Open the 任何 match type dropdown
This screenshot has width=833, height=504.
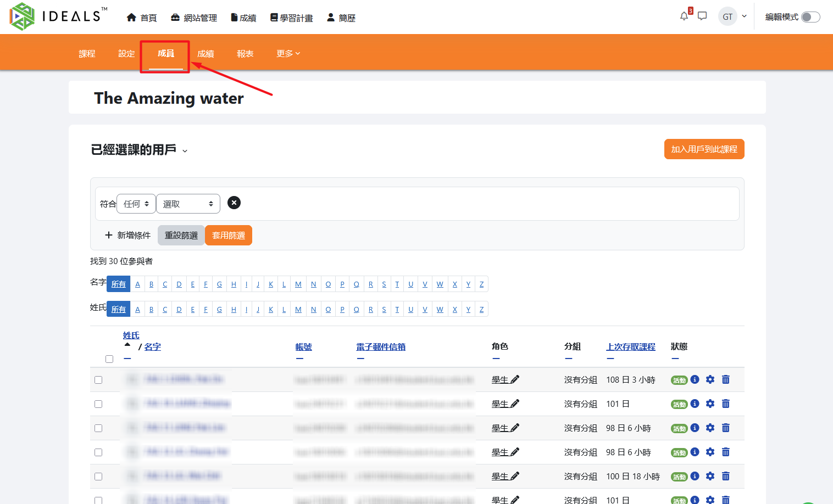click(136, 204)
